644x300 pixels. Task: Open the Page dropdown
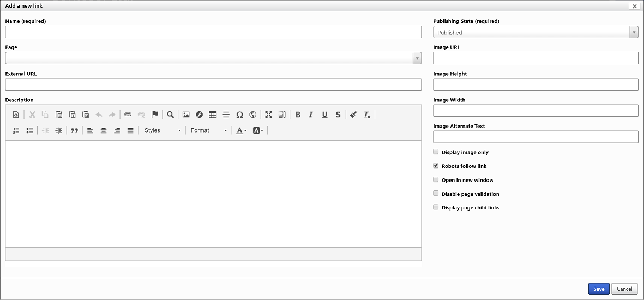213,58
